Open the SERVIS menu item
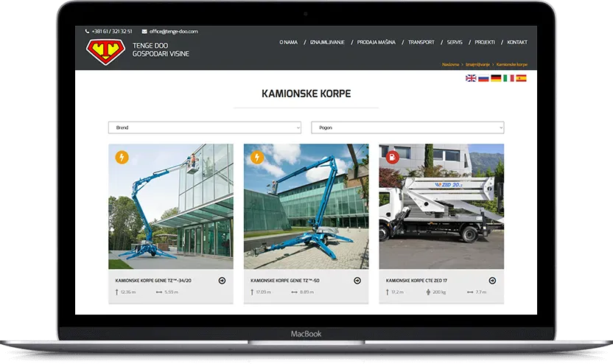Image resolution: width=613 pixels, height=364 pixels. click(455, 42)
